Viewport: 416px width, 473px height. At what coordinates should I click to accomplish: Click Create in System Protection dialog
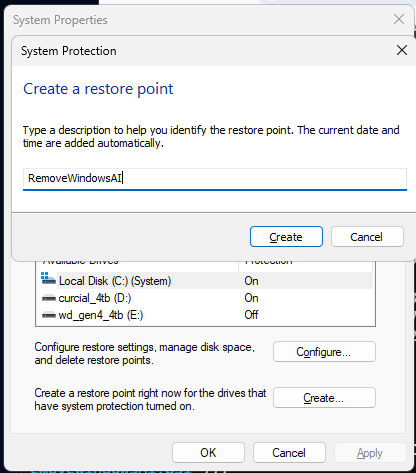click(286, 237)
